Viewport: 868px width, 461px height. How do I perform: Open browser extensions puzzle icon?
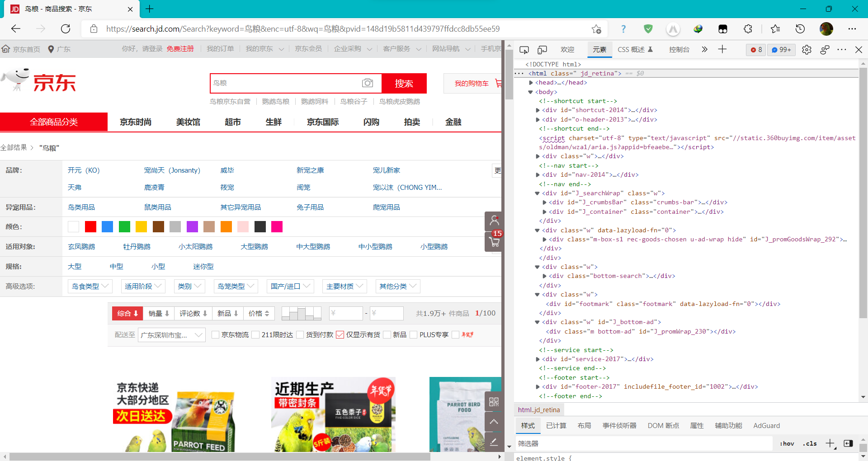(748, 29)
